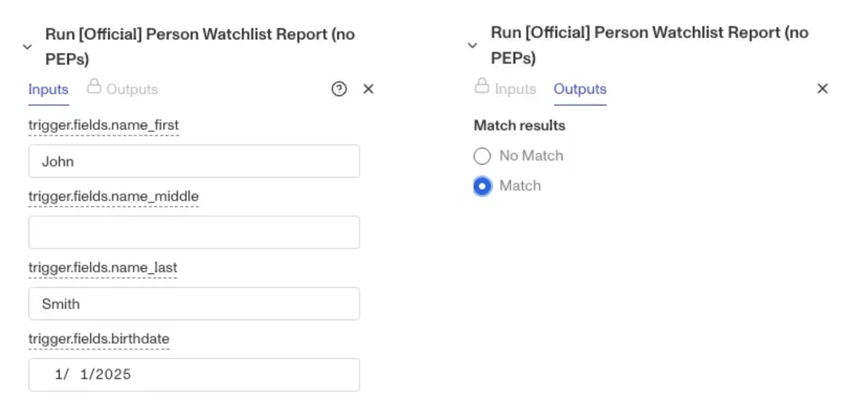Viewport: 868px width, 410px height.
Task: Collapse the left Watchlist Report chevron
Action: (27, 46)
